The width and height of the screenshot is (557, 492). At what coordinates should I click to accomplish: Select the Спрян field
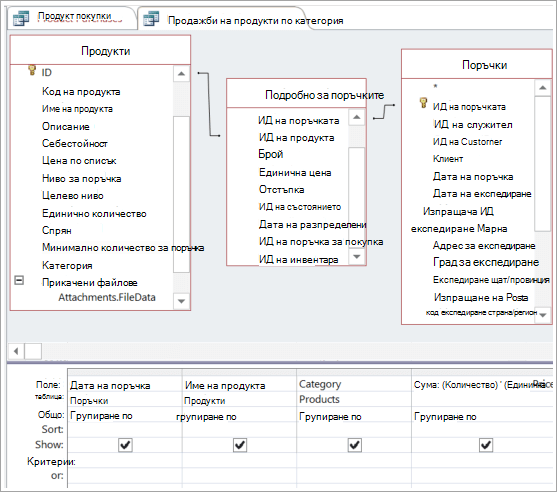(x=57, y=231)
